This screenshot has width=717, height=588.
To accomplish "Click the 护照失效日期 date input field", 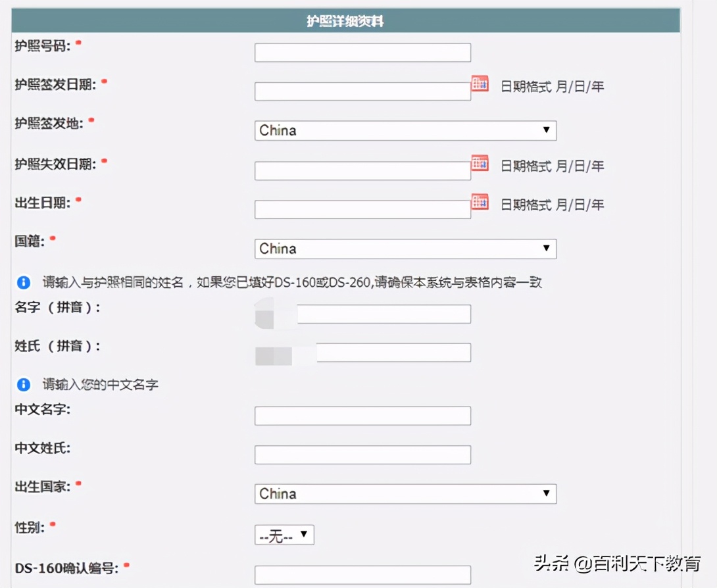I will (362, 171).
